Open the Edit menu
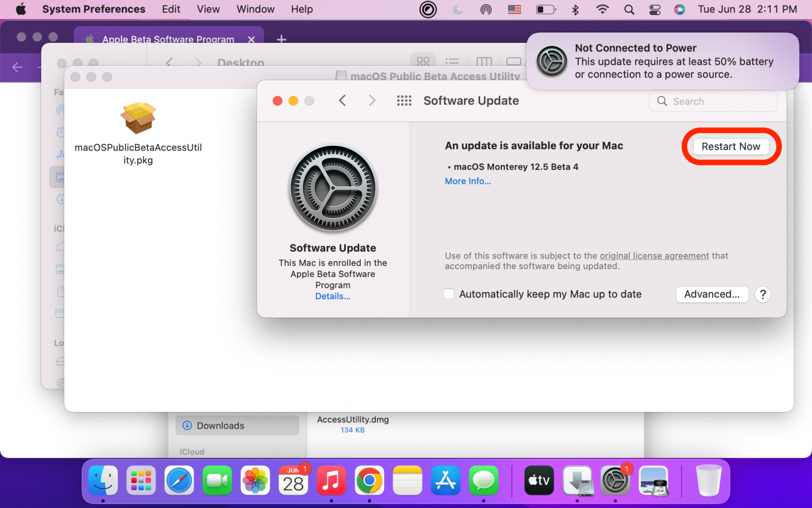Image resolution: width=812 pixels, height=508 pixels. (171, 9)
